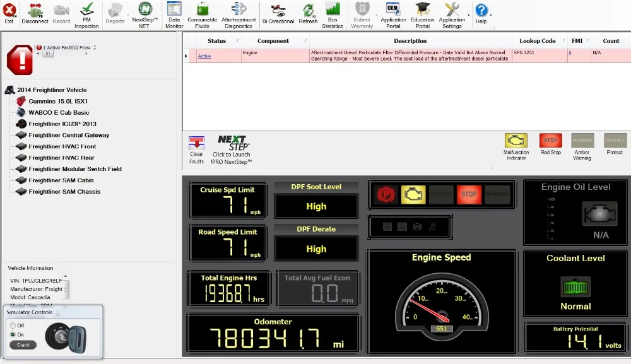The image size is (631, 364).
Task: Open Consumable Fluids
Action: (x=203, y=14)
